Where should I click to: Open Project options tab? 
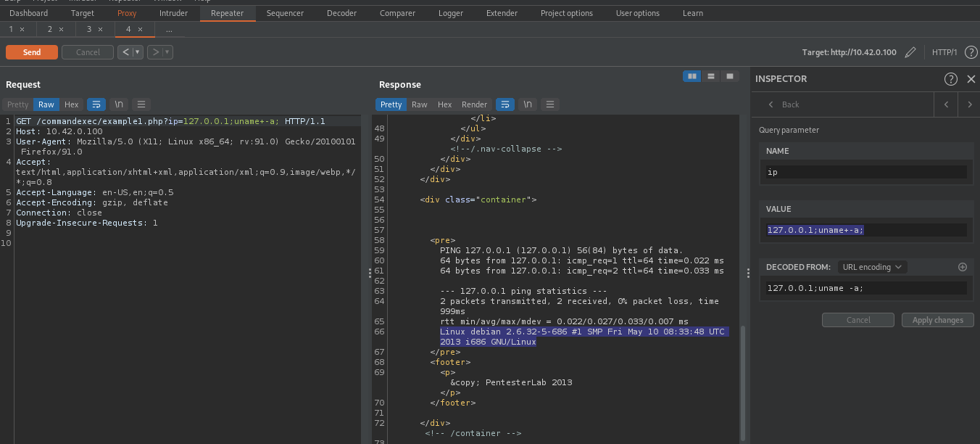pyautogui.click(x=566, y=13)
